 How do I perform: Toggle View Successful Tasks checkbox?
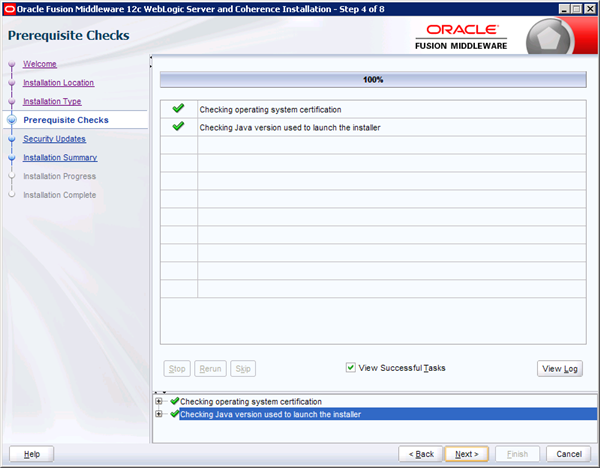click(351, 368)
